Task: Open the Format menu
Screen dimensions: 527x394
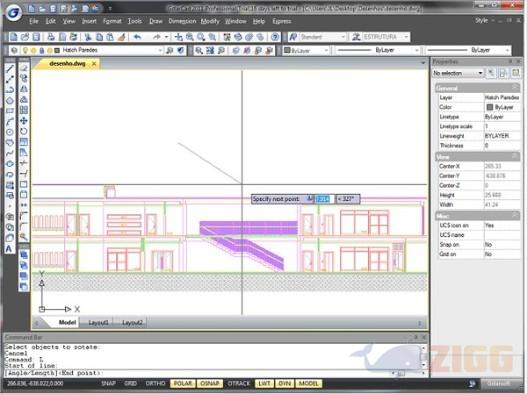Action: tap(112, 21)
